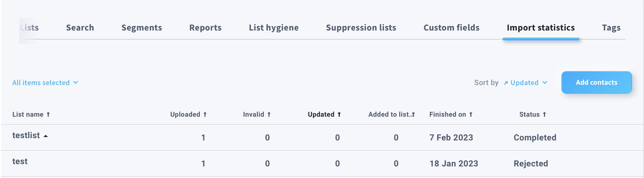Click the Status column sort arrow
The image size is (644, 178).
point(544,114)
